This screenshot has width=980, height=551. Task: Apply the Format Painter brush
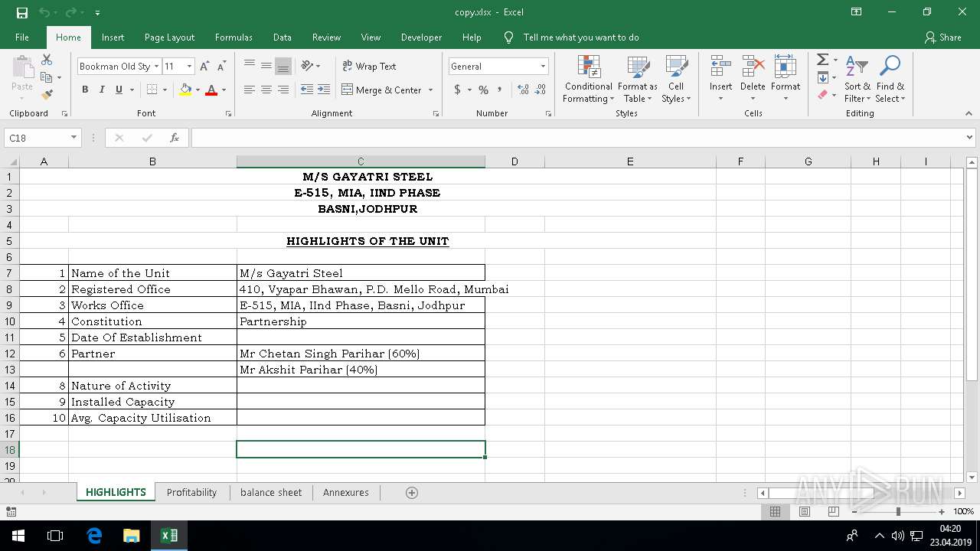click(47, 95)
